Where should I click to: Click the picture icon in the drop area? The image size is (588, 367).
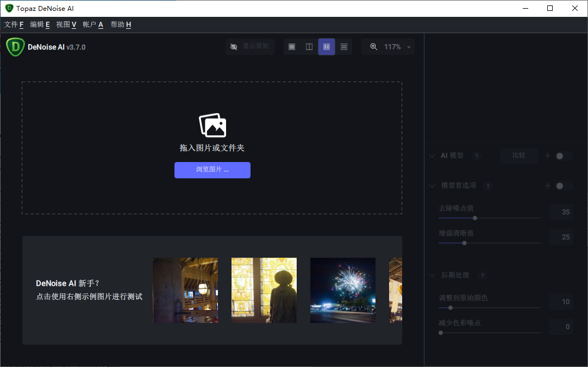coord(212,126)
